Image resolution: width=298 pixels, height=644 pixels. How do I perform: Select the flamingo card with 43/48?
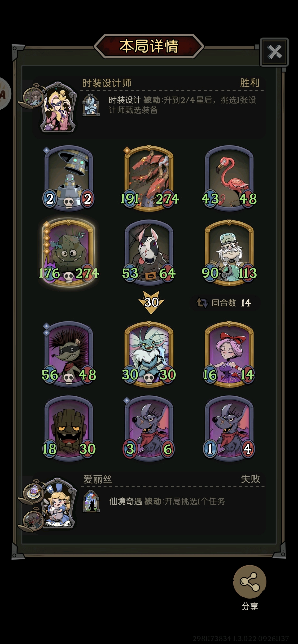[229, 178]
